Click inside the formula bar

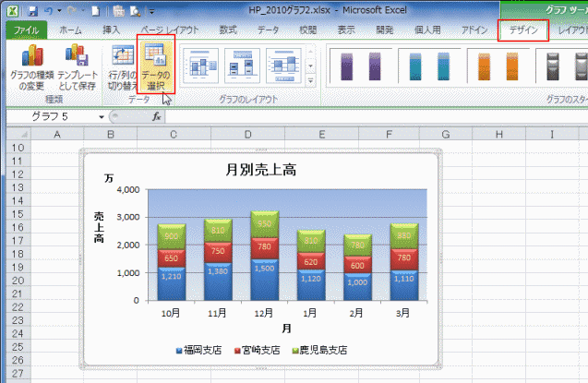click(376, 117)
